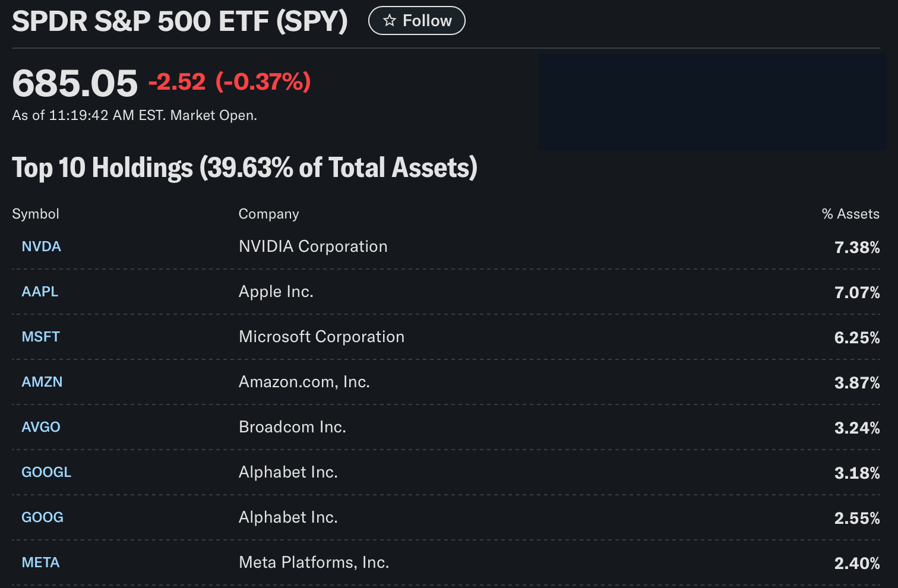
Task: Open the GOOG ticker link
Action: (42, 517)
